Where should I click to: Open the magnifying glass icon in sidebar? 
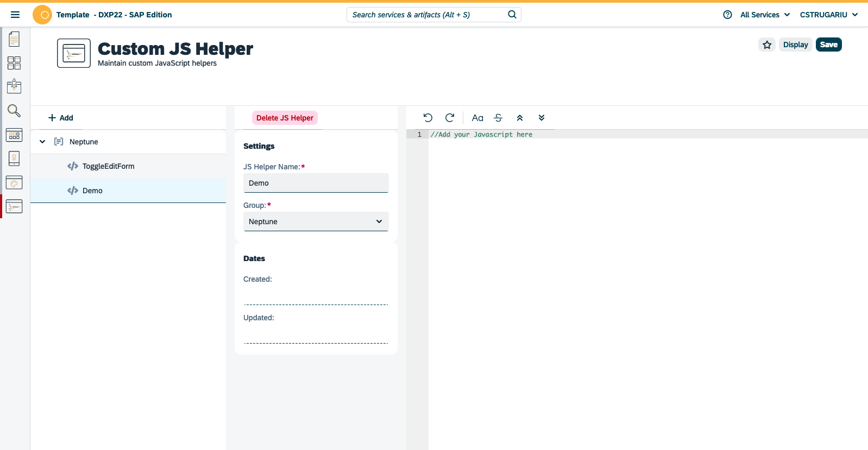coord(14,111)
